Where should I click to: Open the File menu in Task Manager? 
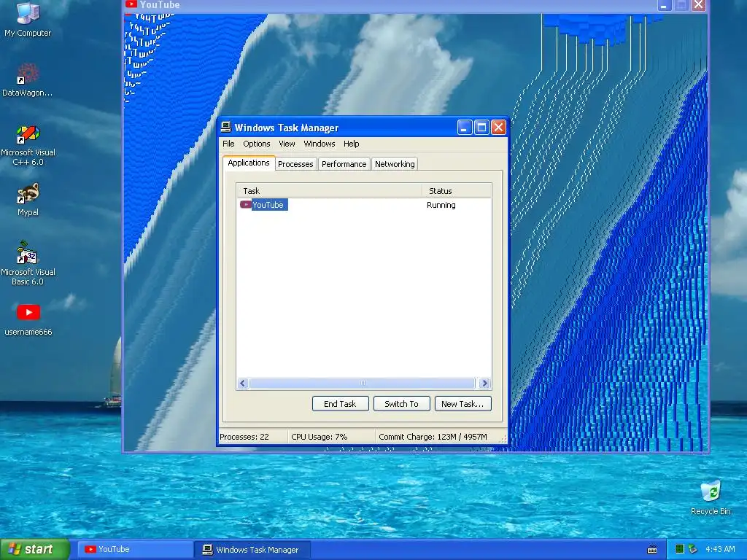(228, 144)
